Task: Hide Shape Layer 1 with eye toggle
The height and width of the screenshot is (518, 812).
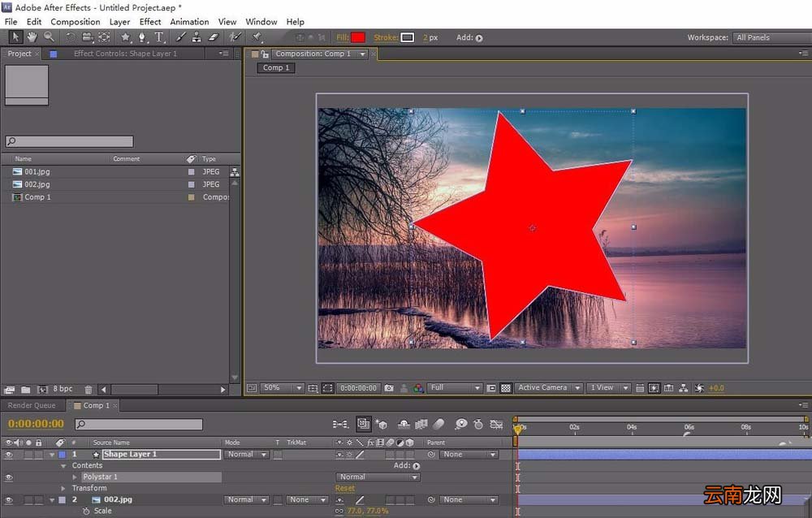Action: pyautogui.click(x=9, y=455)
